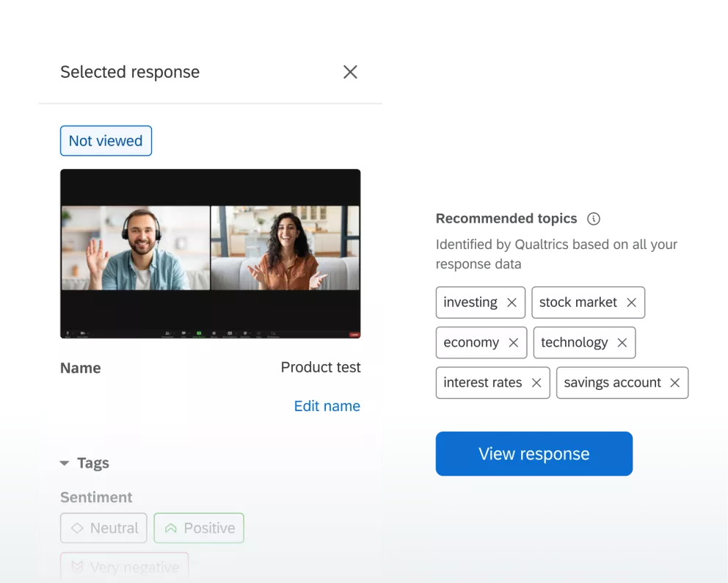
Task: Remove the technology topic
Action: [x=622, y=342]
